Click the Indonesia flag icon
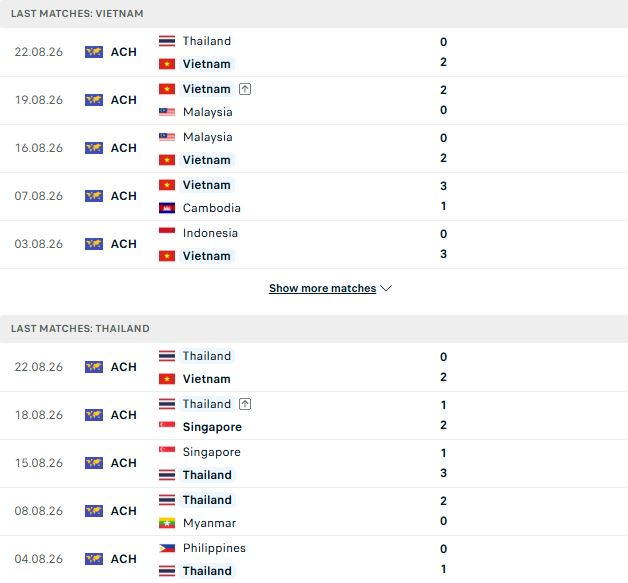Viewport: 628px width, 583px height. [167, 233]
